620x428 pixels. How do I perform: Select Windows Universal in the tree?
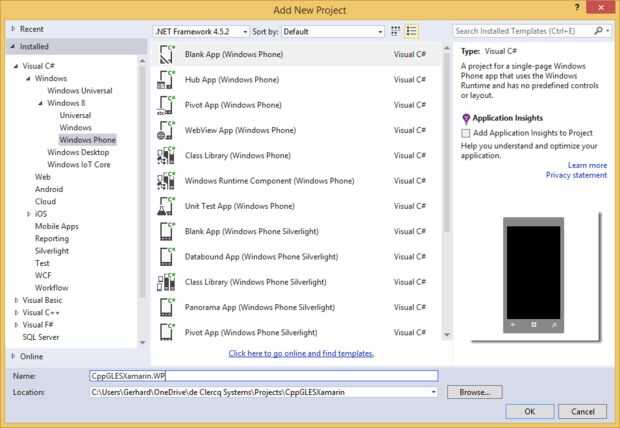tap(80, 91)
